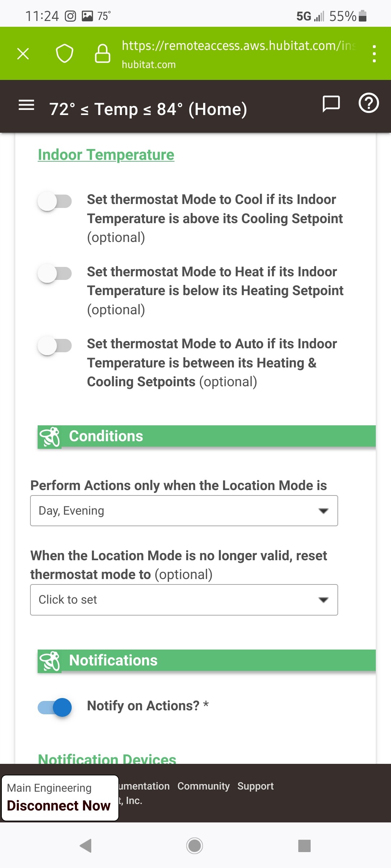Open the Community footer link
The height and width of the screenshot is (868, 391).
[x=203, y=786]
